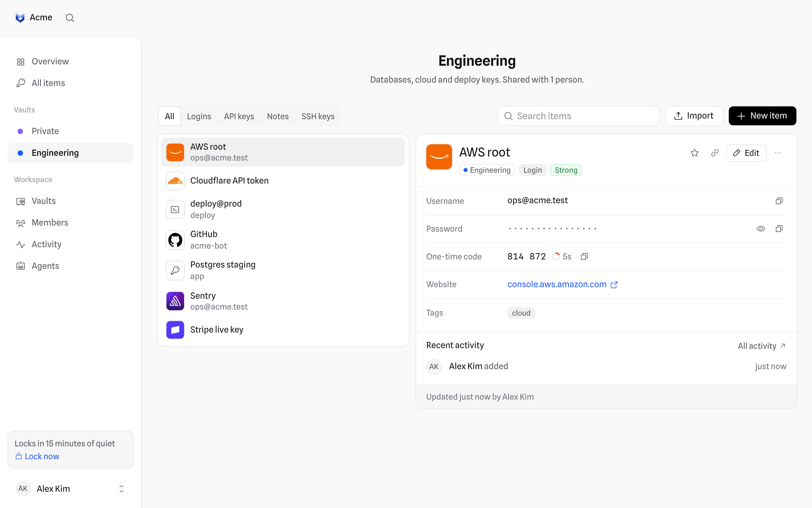Open the Agents page
Viewport: 812px width, 508px height.
(x=71, y=266)
